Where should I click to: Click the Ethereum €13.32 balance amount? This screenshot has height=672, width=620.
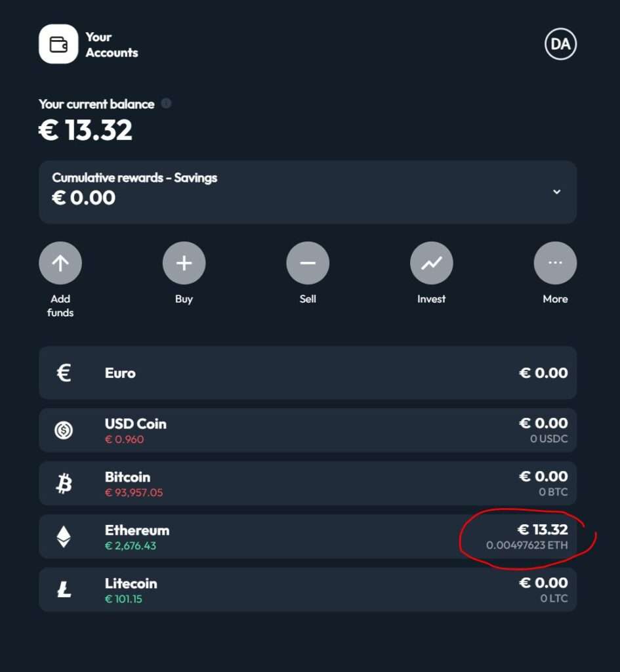pyautogui.click(x=543, y=530)
